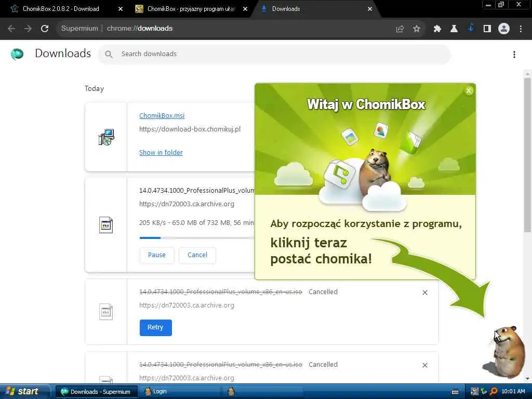
Task: Select the Downloads - Supermium taskbar button
Action: [96, 392]
